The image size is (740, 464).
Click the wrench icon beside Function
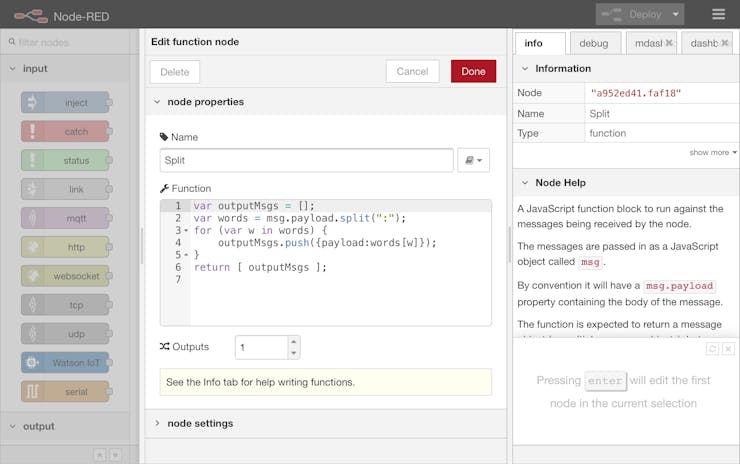pos(164,188)
